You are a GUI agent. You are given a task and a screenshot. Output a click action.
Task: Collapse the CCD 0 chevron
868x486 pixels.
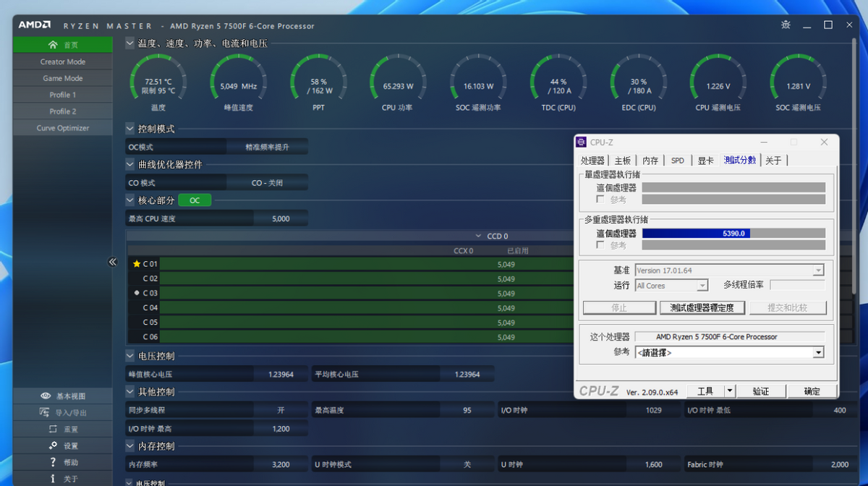click(478, 236)
